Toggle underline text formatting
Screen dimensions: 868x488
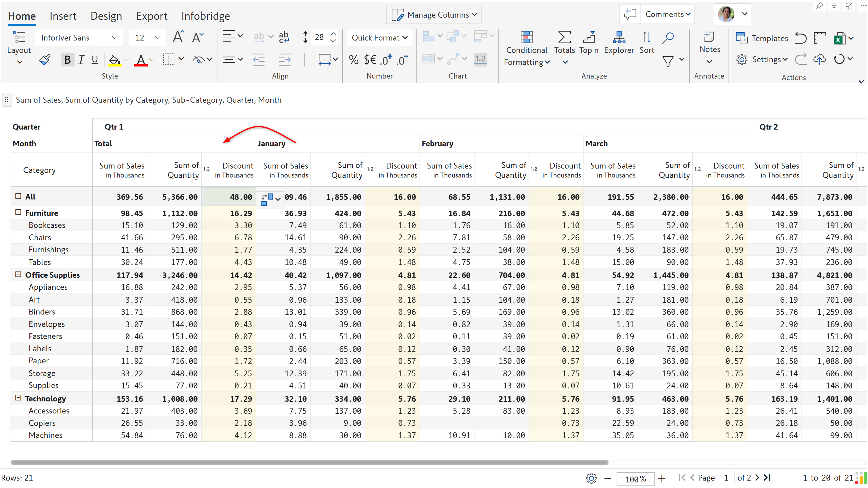pyautogui.click(x=95, y=60)
